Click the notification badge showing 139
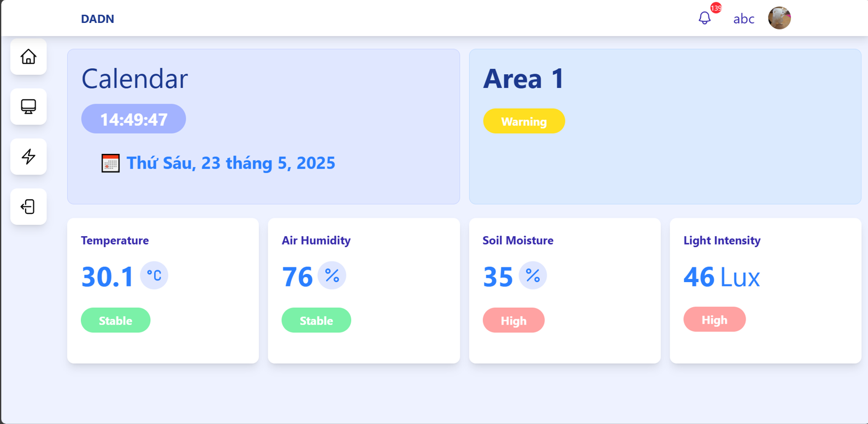868x424 pixels. (x=715, y=8)
